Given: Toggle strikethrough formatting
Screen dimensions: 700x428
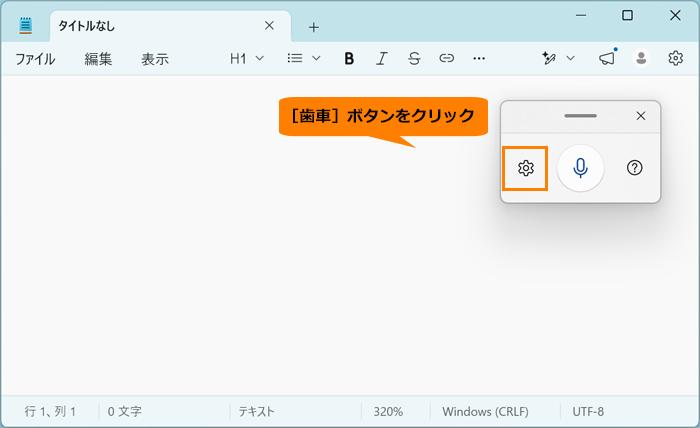Looking at the screenshot, I should pyautogui.click(x=414, y=58).
